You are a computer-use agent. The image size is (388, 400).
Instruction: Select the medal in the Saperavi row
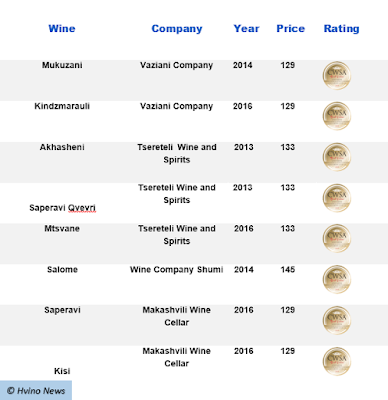337,320
